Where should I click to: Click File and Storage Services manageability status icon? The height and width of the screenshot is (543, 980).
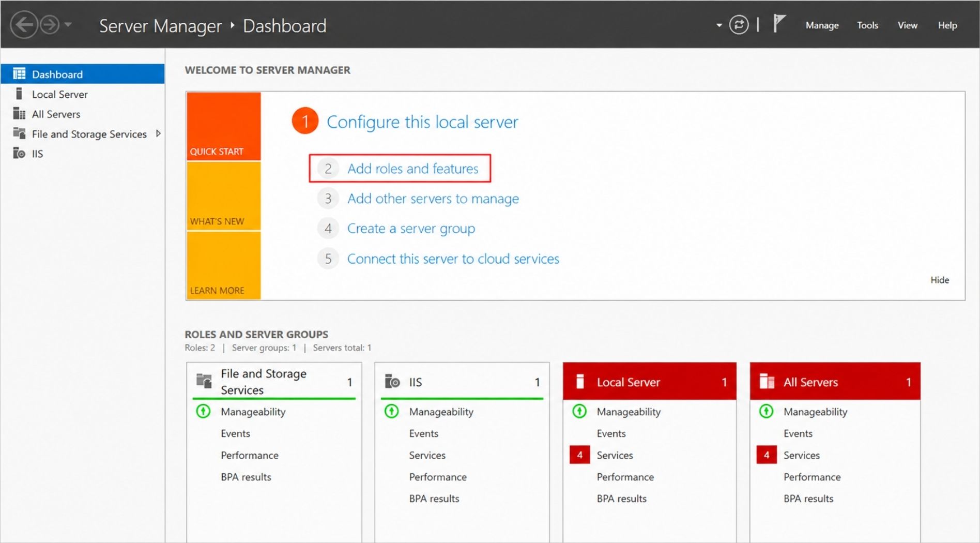click(204, 411)
